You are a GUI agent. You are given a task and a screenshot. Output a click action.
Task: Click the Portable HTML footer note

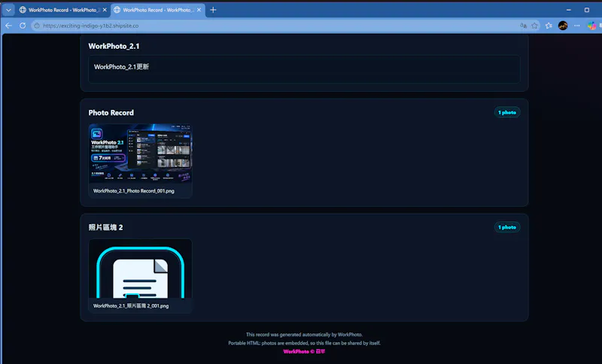[x=304, y=343]
